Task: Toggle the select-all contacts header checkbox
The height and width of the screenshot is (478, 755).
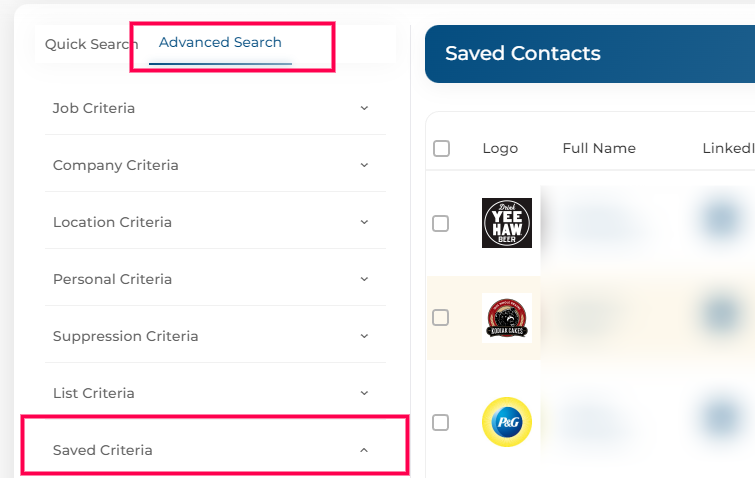Action: coord(442,148)
